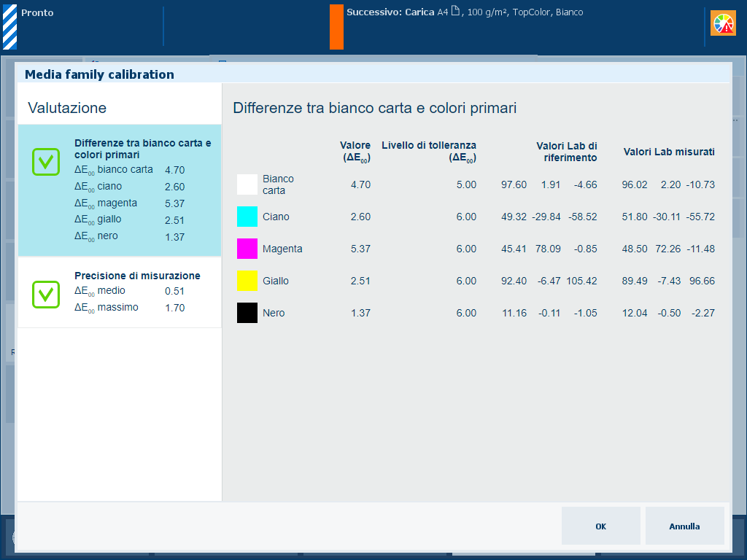Image resolution: width=747 pixels, height=560 pixels.
Task: Click the Nero black swatch
Action: 247,313
